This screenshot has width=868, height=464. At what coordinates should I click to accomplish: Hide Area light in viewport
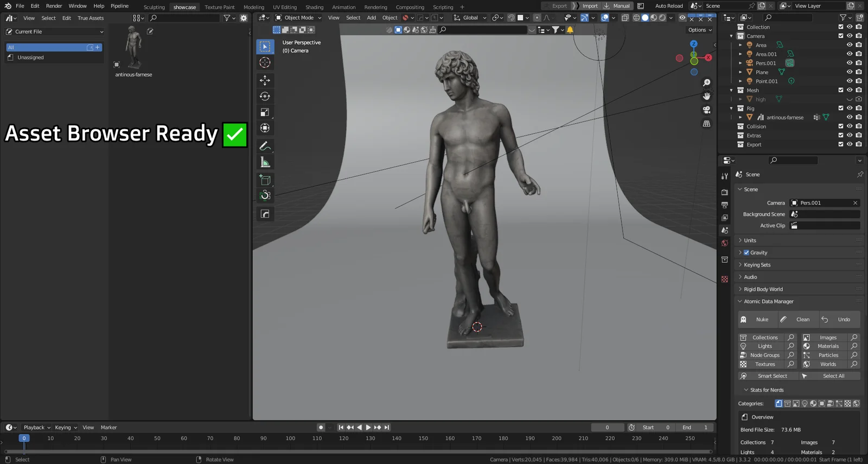click(850, 45)
